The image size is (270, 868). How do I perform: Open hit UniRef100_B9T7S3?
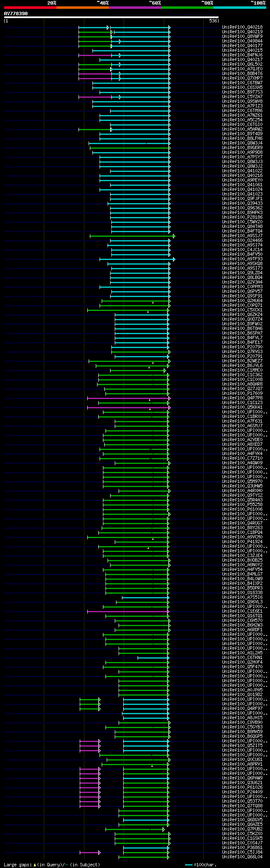pyautogui.click(x=242, y=92)
